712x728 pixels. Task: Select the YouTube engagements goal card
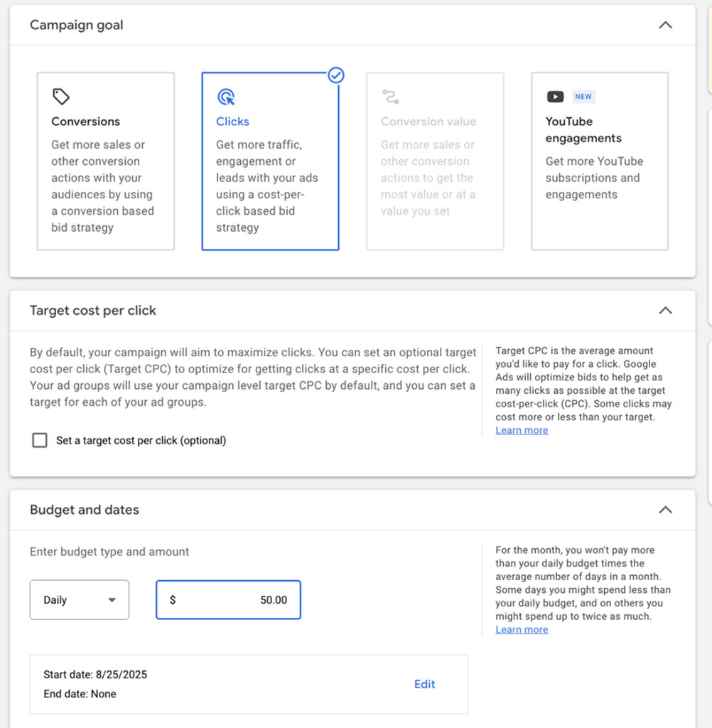coord(600,161)
